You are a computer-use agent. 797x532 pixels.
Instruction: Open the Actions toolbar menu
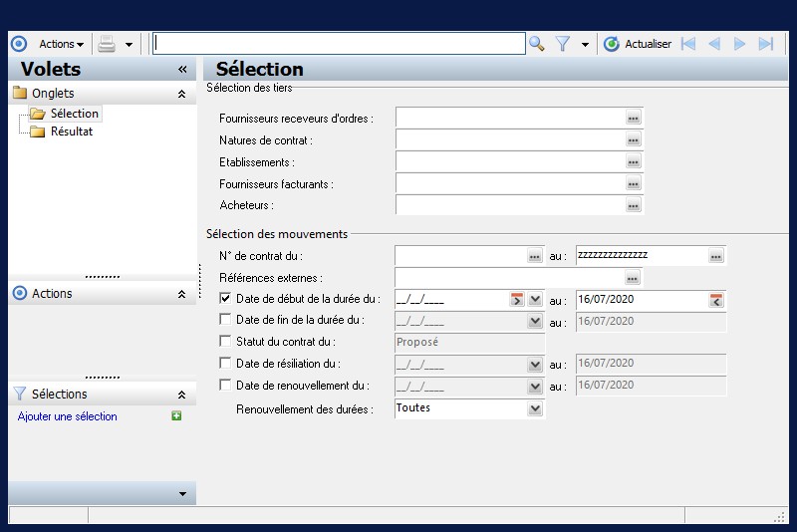coord(61,44)
